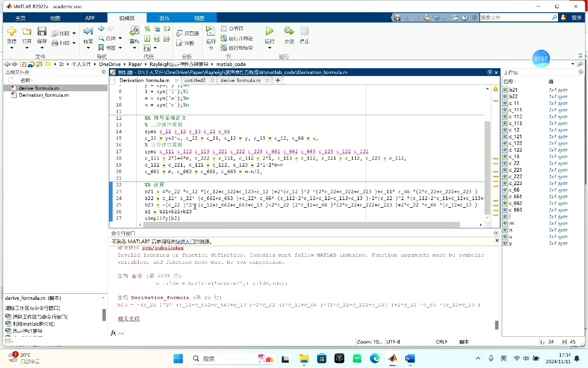Click the 相关文档 link in command window

pyautogui.click(x=129, y=319)
